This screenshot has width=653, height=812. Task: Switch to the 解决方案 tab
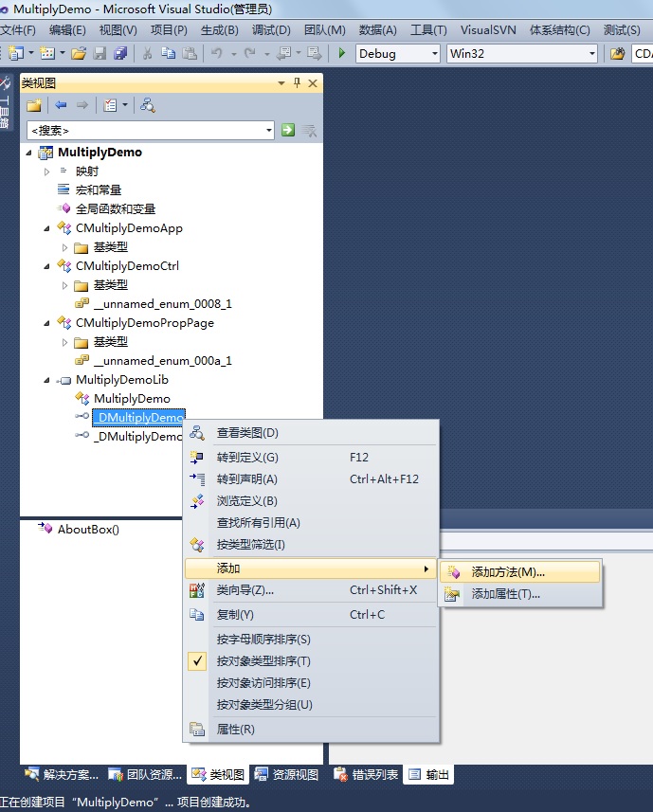[61, 775]
